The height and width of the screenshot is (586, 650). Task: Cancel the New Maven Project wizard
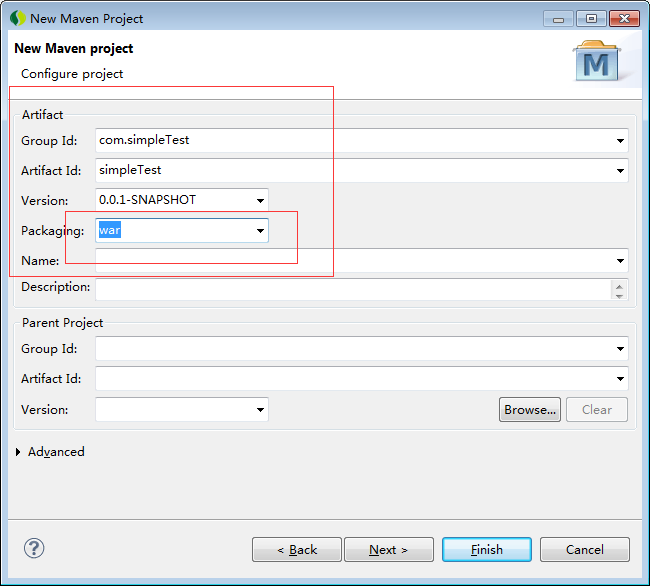point(585,550)
